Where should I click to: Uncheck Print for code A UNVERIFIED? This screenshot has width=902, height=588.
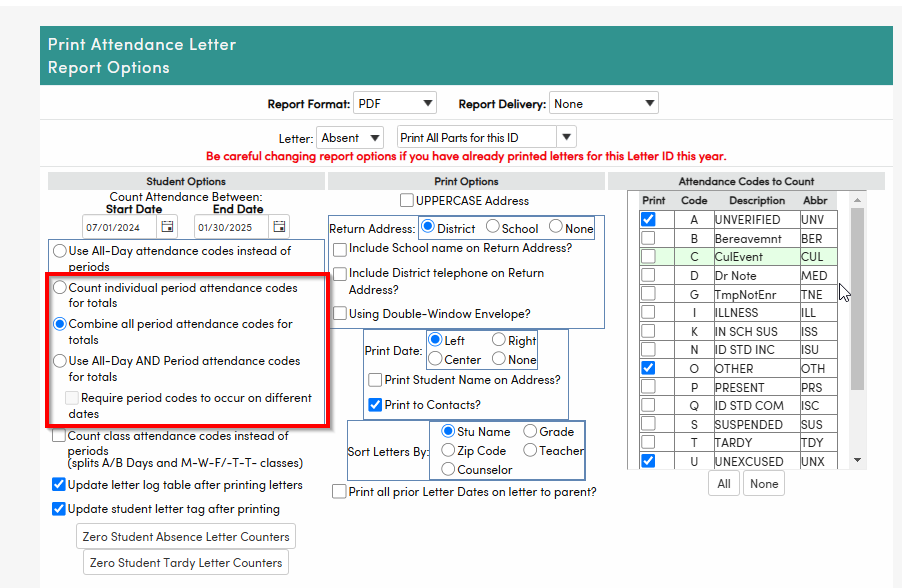point(648,219)
